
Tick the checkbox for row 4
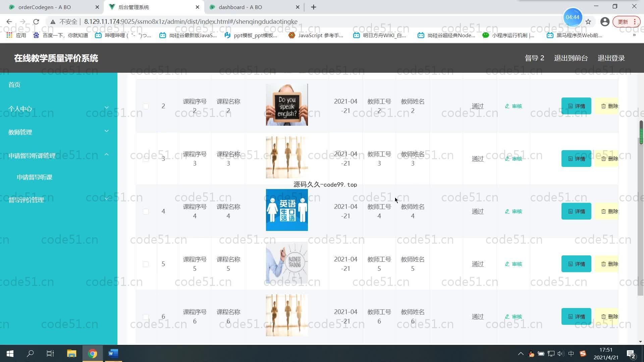coord(146,212)
